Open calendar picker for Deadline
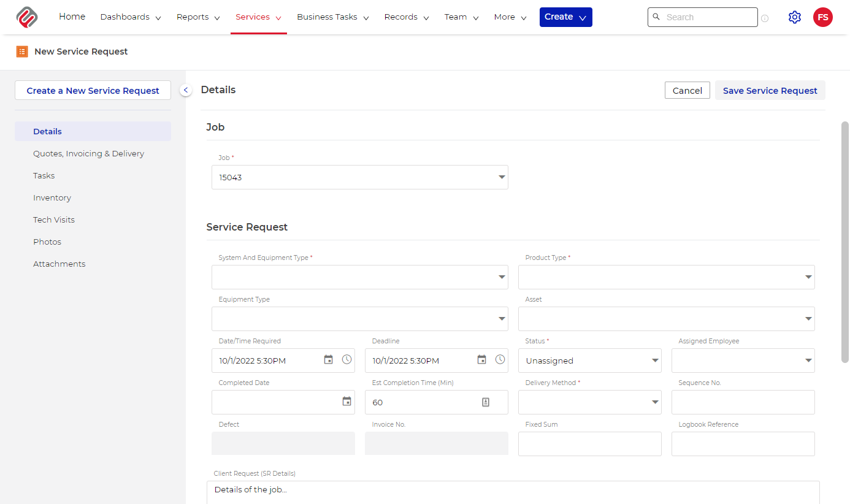This screenshot has width=850, height=504. 482,360
